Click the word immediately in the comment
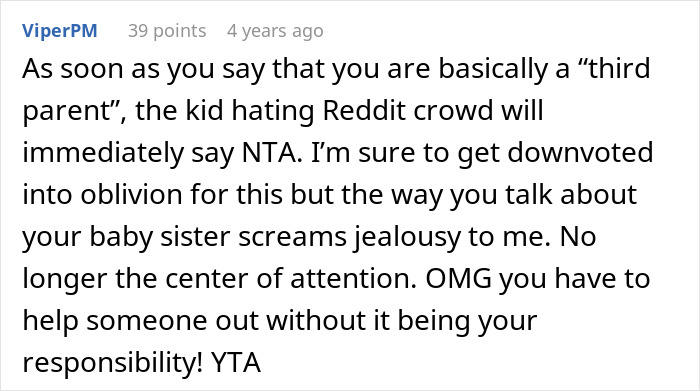The image size is (700, 391). (103, 153)
